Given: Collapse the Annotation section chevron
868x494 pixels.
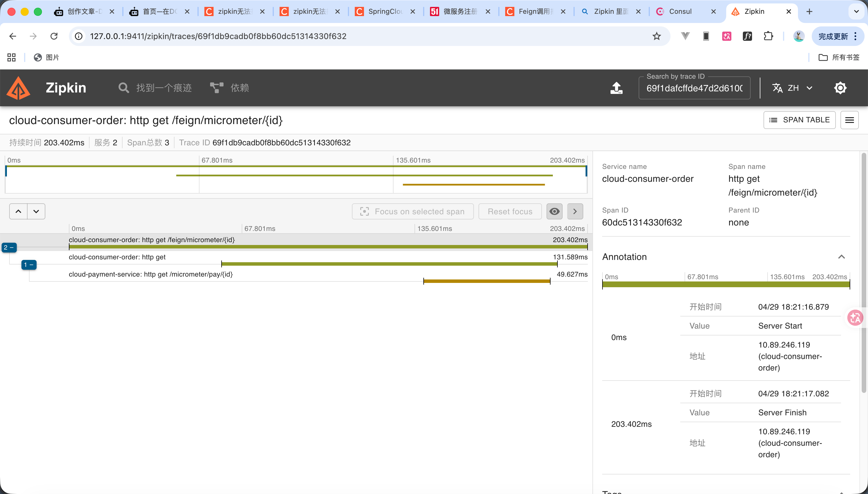Looking at the screenshot, I should point(841,257).
